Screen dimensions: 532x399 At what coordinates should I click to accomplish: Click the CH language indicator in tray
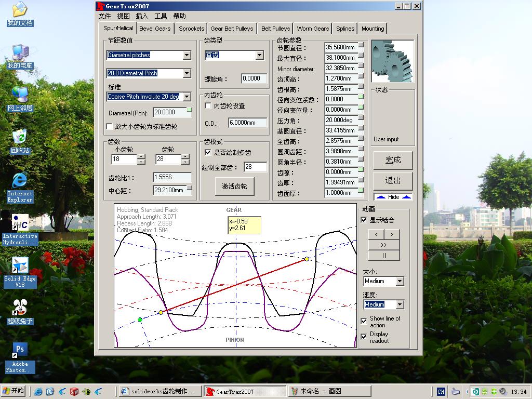point(441,392)
